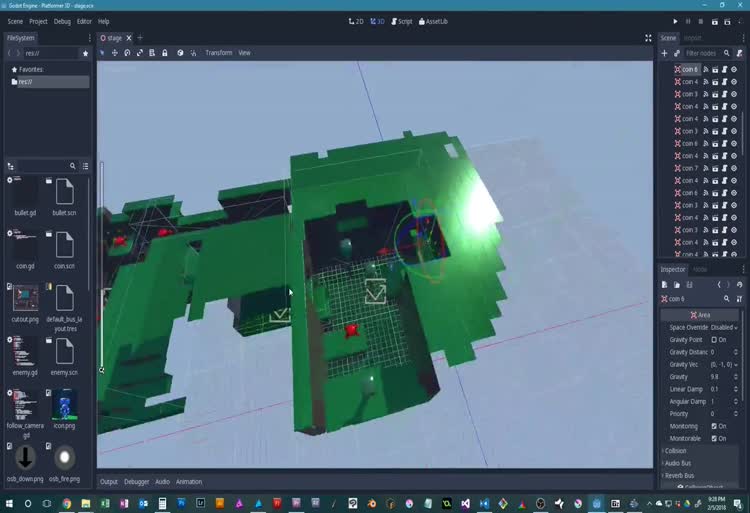The height and width of the screenshot is (513, 750).
Task: Click the instance scene chain icon
Action: click(x=677, y=53)
